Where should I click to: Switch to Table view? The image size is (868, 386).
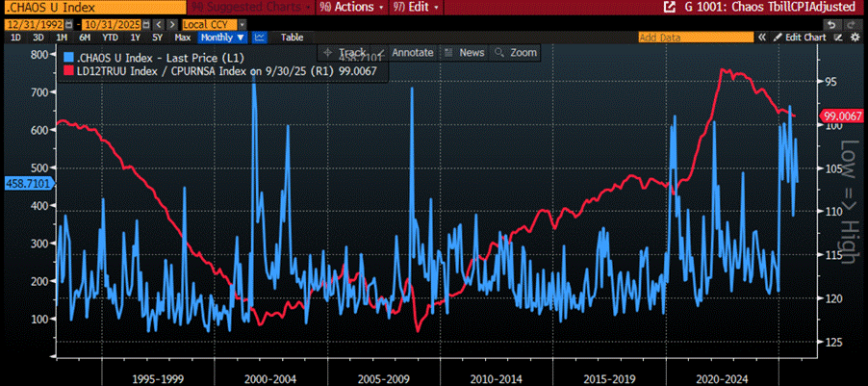[x=292, y=38]
